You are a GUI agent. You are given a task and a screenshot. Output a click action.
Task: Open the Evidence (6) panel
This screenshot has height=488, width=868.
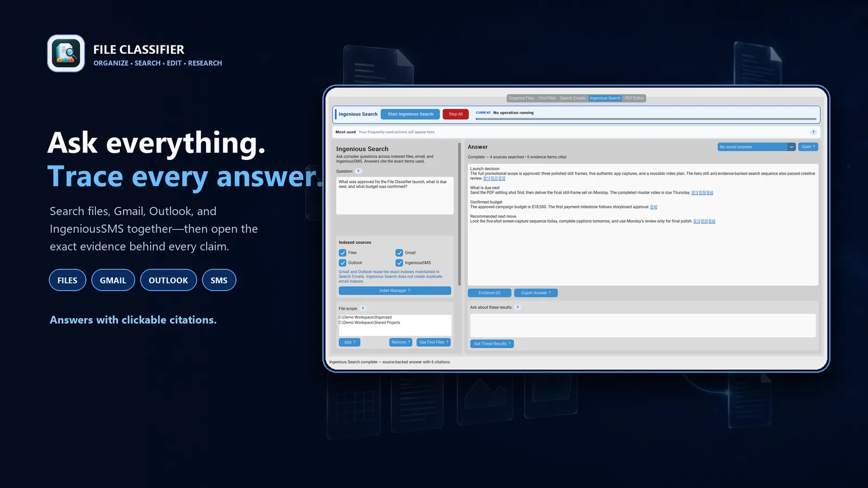click(489, 293)
